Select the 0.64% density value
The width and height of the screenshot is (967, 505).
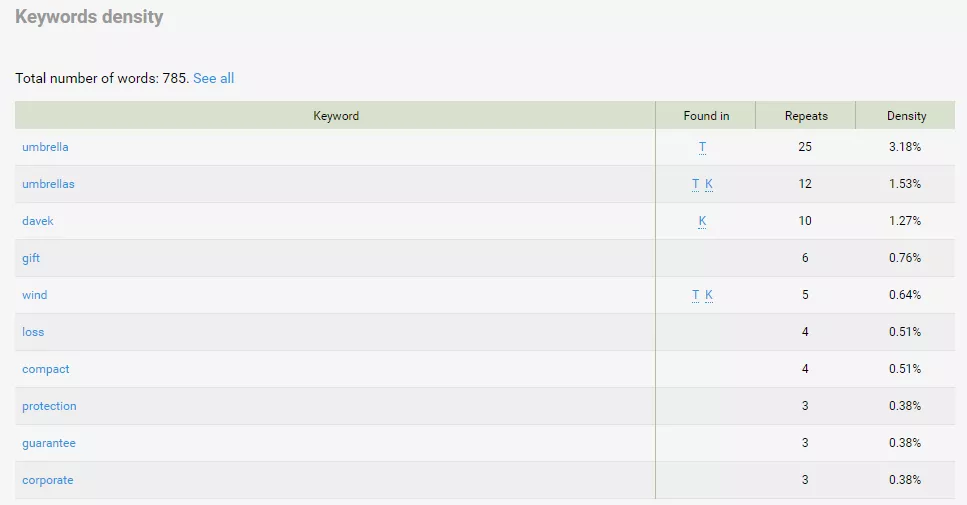(905, 295)
